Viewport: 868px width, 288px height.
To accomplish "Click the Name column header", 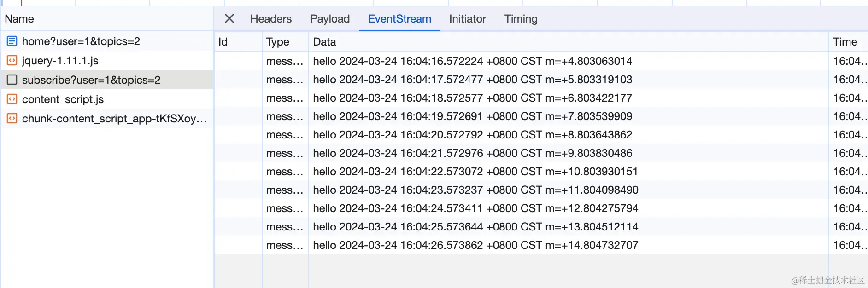I will [x=19, y=19].
